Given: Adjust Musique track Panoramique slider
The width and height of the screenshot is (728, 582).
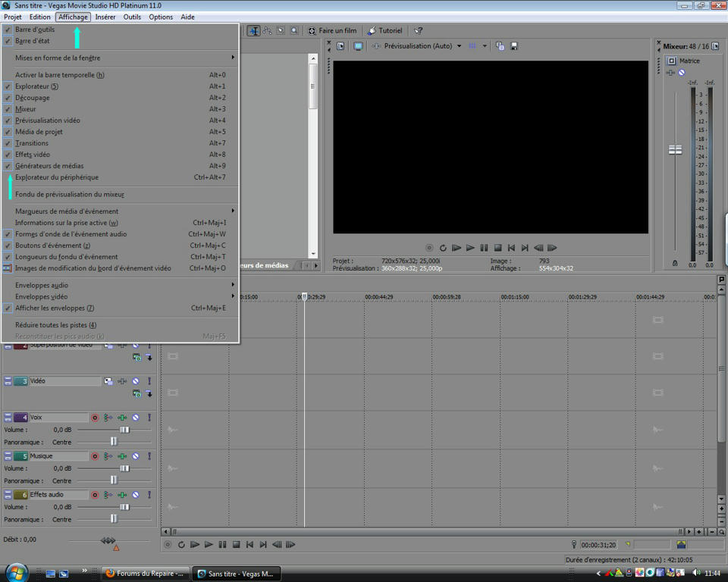Looking at the screenshot, I should coord(114,480).
